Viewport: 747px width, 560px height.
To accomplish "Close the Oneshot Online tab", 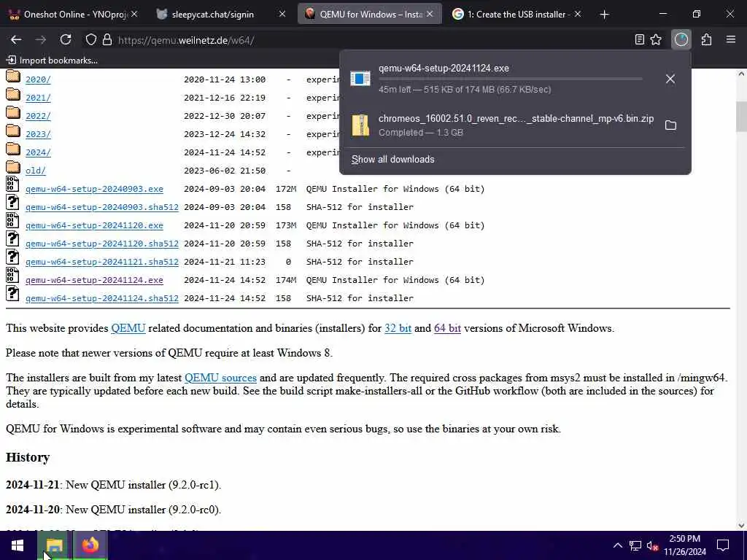I will click(134, 15).
